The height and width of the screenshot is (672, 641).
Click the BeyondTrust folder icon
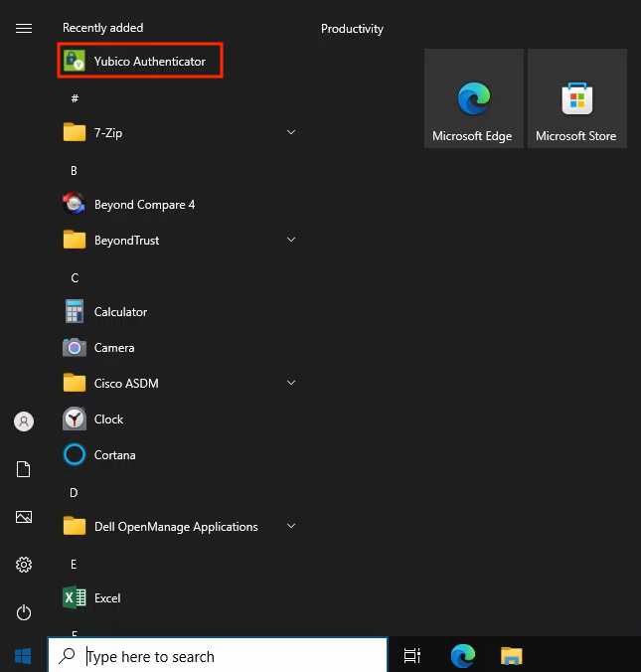75,240
